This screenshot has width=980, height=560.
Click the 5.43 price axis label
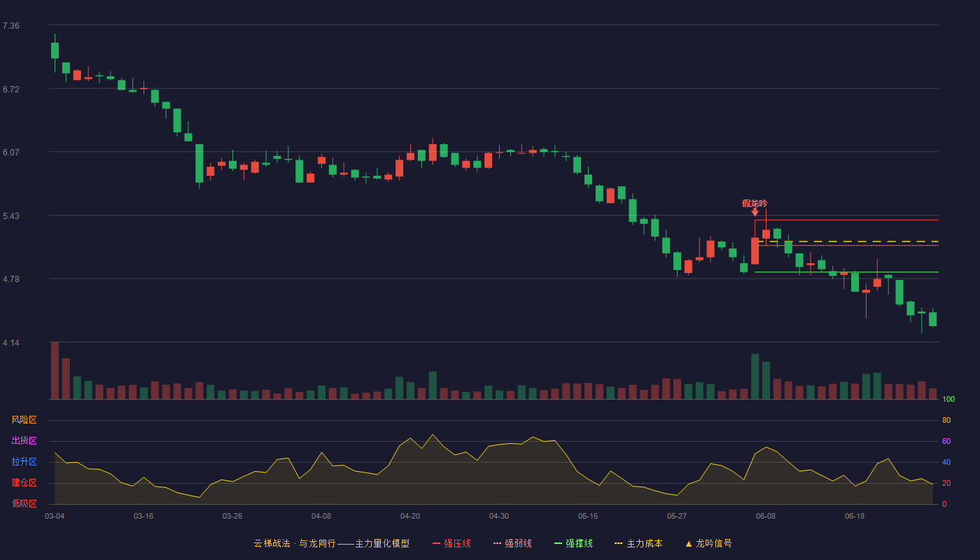(x=11, y=216)
